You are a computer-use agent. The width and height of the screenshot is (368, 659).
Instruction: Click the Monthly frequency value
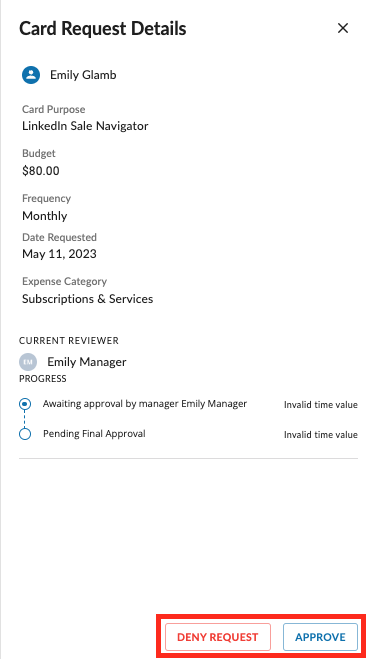(45, 216)
